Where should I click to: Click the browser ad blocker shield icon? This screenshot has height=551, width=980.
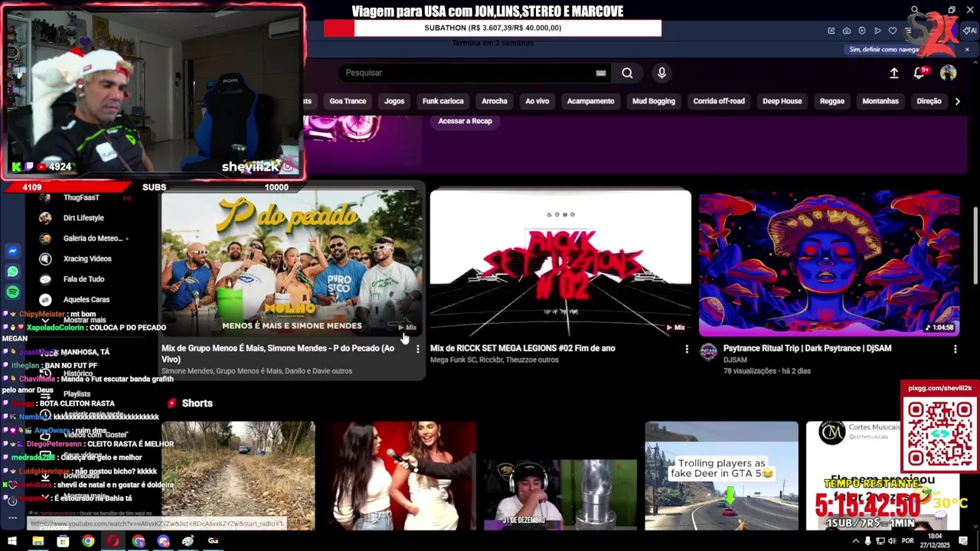862,31
